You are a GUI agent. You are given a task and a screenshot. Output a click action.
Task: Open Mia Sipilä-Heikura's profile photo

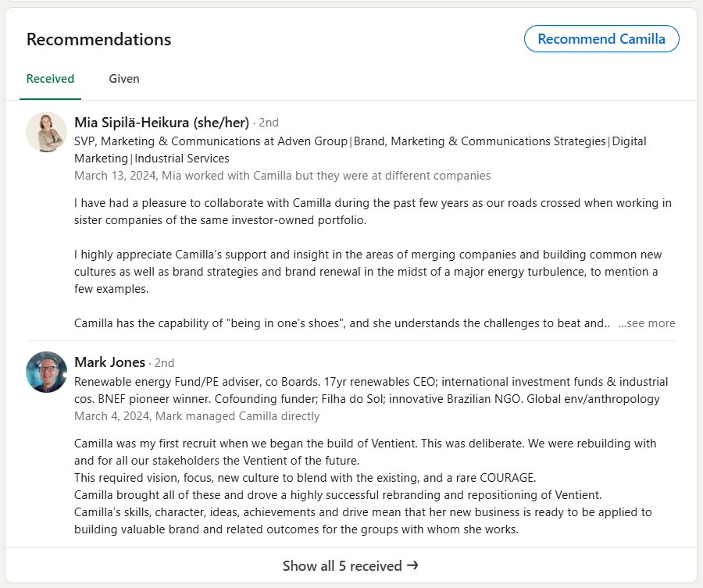tap(47, 132)
